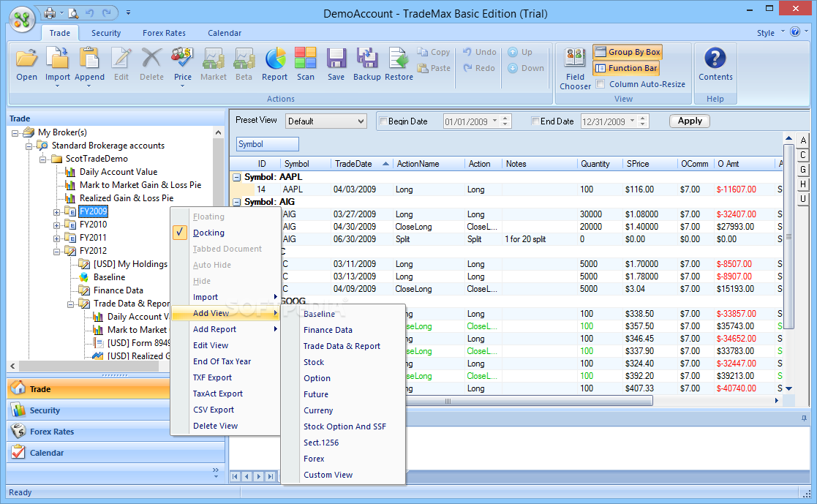Sort by the TradeDate column header

point(361,164)
